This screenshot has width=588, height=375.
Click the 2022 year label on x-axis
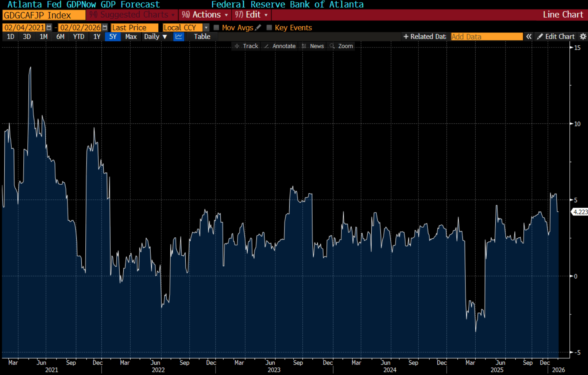coord(158,370)
